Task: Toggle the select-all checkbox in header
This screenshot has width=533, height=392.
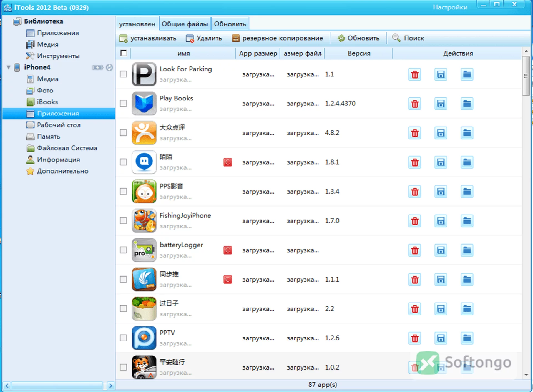Action: (x=124, y=53)
